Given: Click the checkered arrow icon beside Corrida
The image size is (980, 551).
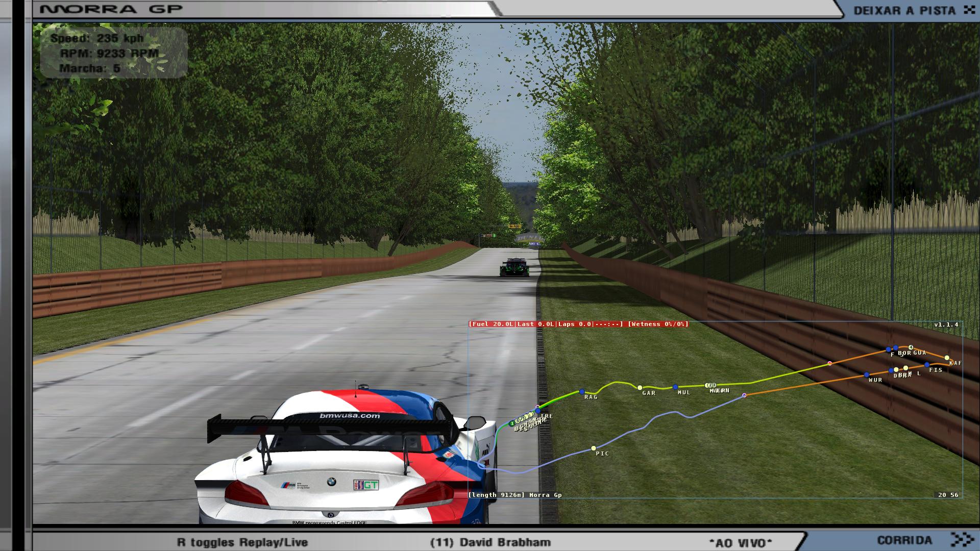Looking at the screenshot, I should point(962,539).
